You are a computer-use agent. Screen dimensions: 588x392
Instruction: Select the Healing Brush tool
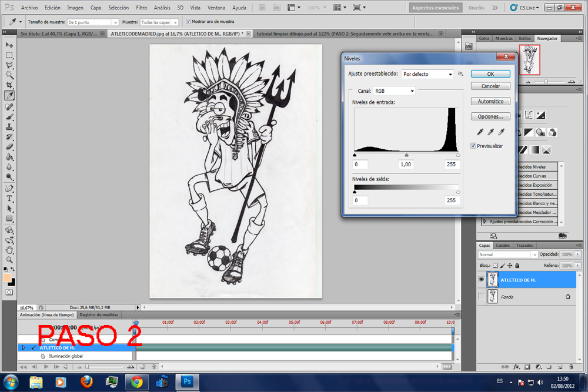pyautogui.click(x=9, y=107)
